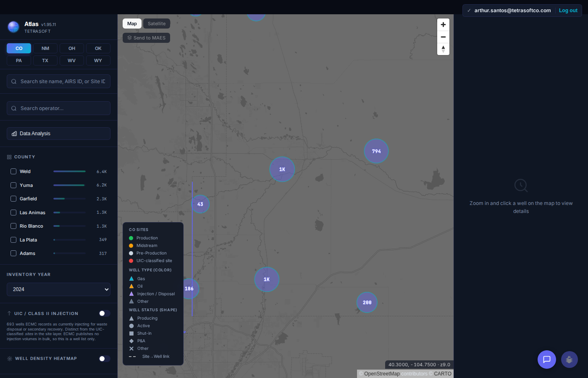Toggle UIC / Class II Injection switch
Screen dimensions: 588x378
(x=105, y=313)
